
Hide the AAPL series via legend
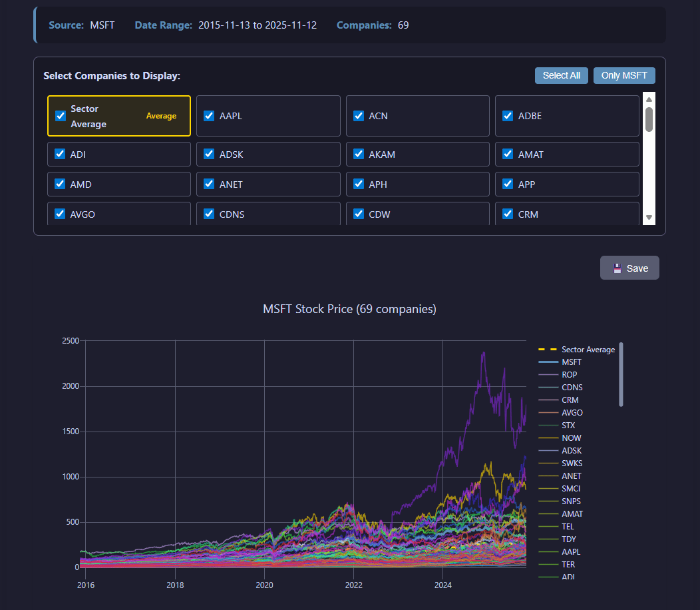560,552
